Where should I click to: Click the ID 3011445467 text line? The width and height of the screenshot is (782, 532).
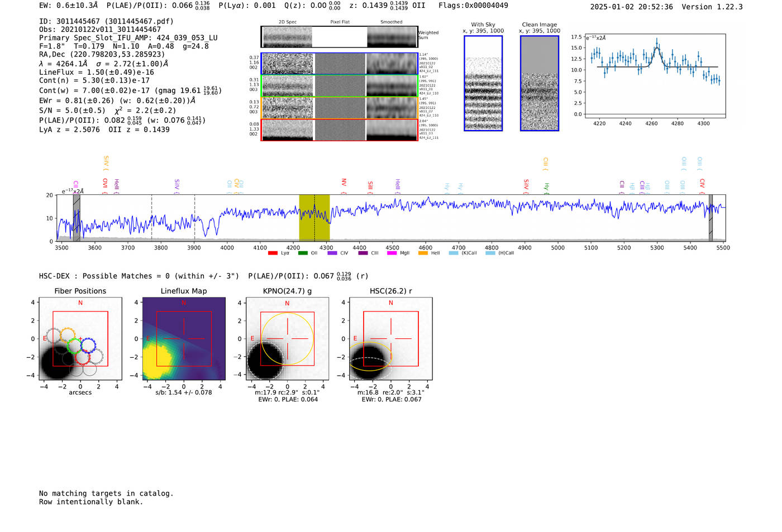tap(106, 21)
